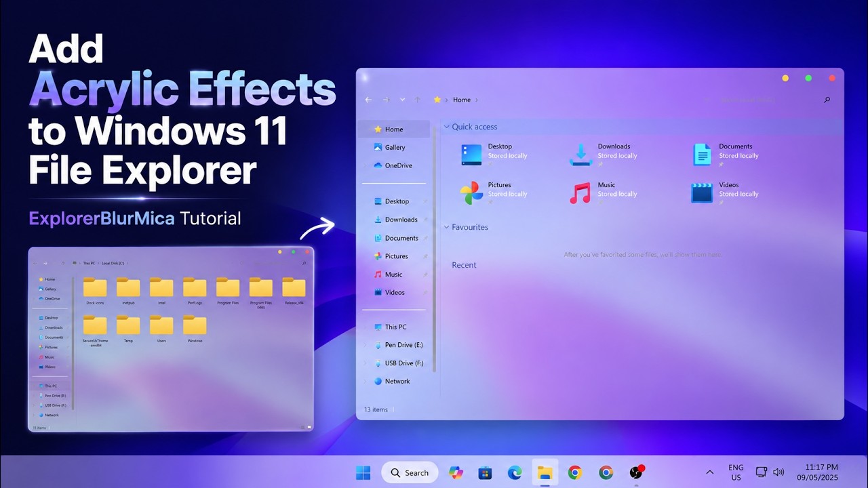Viewport: 868px width, 488px height.
Task: Open Gallery in the large Explorer sidebar
Action: [394, 147]
